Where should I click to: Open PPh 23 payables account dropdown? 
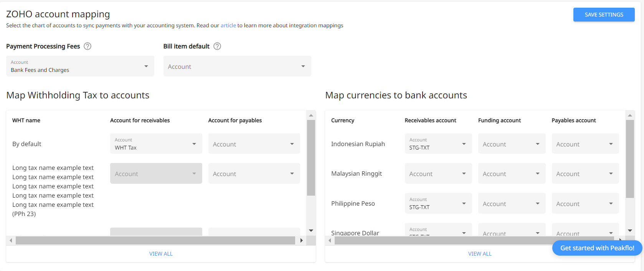coord(254,173)
